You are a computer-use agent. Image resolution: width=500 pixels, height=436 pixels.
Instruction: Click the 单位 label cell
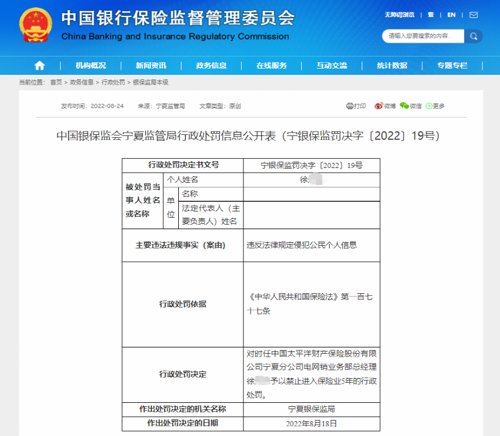click(171, 207)
